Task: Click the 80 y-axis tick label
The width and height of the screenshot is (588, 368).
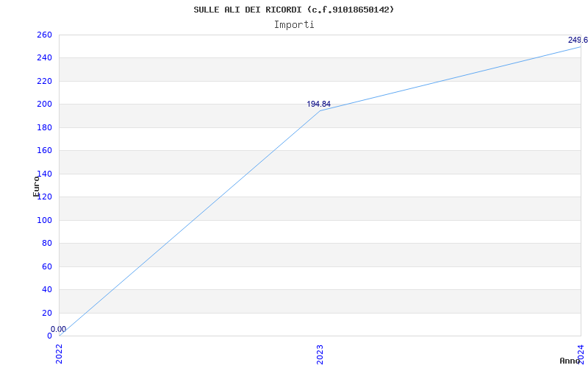Action: pyautogui.click(x=47, y=244)
